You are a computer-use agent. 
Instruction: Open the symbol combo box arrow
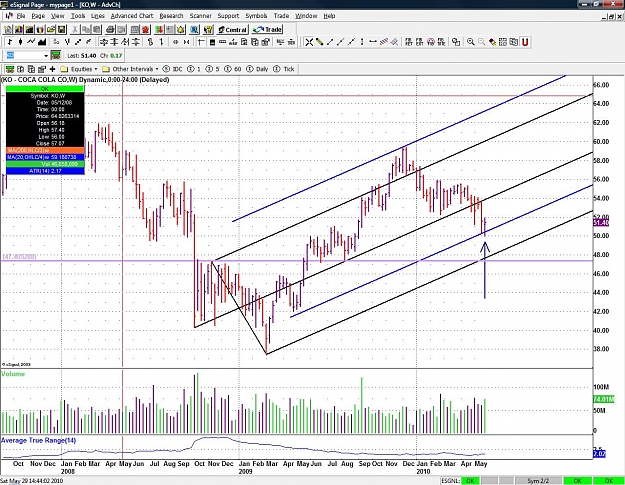[46, 55]
